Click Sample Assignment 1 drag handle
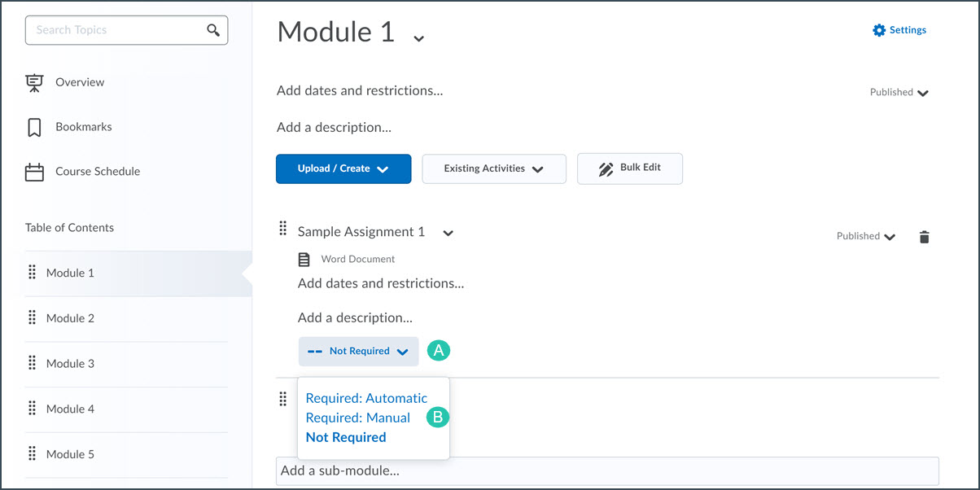The image size is (980, 490). click(283, 229)
